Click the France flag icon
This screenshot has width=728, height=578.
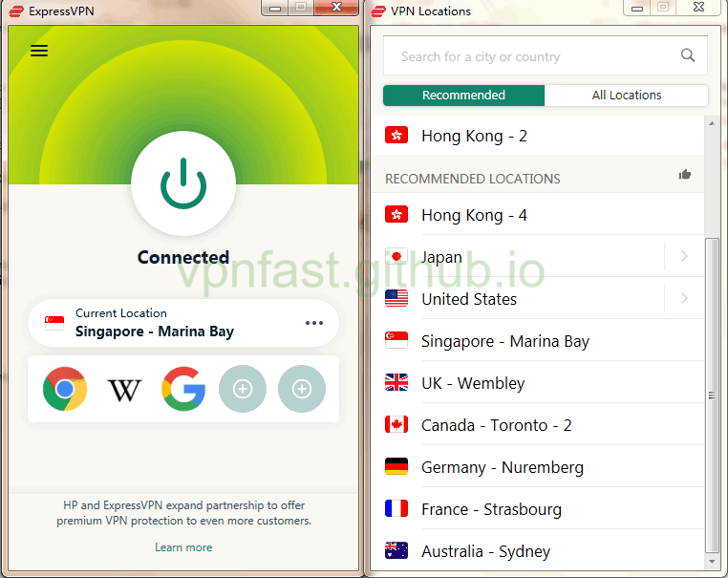pos(396,508)
